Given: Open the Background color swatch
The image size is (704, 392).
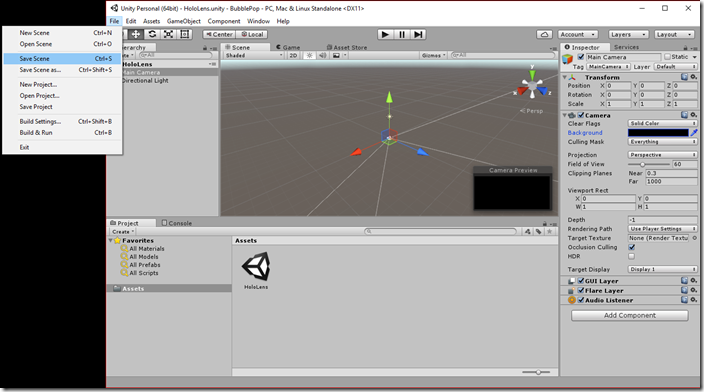Looking at the screenshot, I should 658,132.
